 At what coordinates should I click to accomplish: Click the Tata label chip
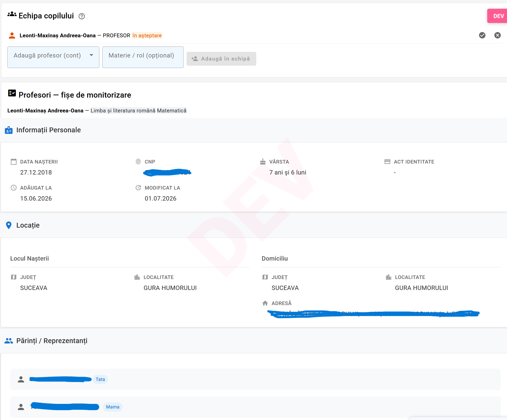pos(100,379)
